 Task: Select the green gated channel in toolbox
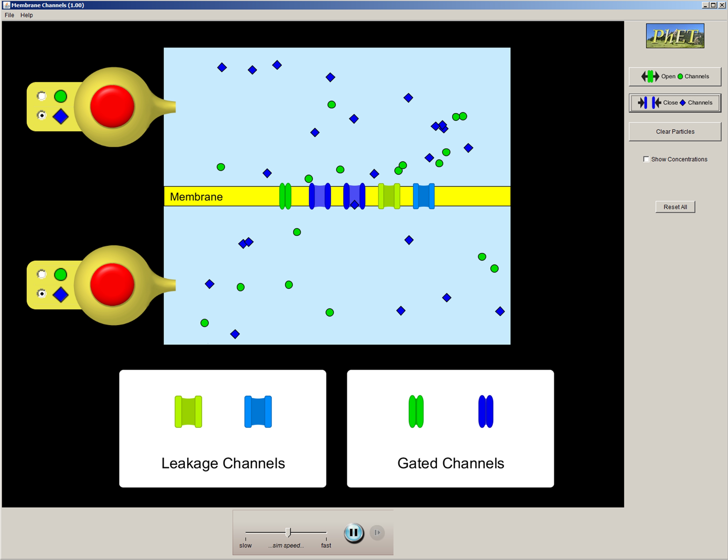pyautogui.click(x=416, y=412)
